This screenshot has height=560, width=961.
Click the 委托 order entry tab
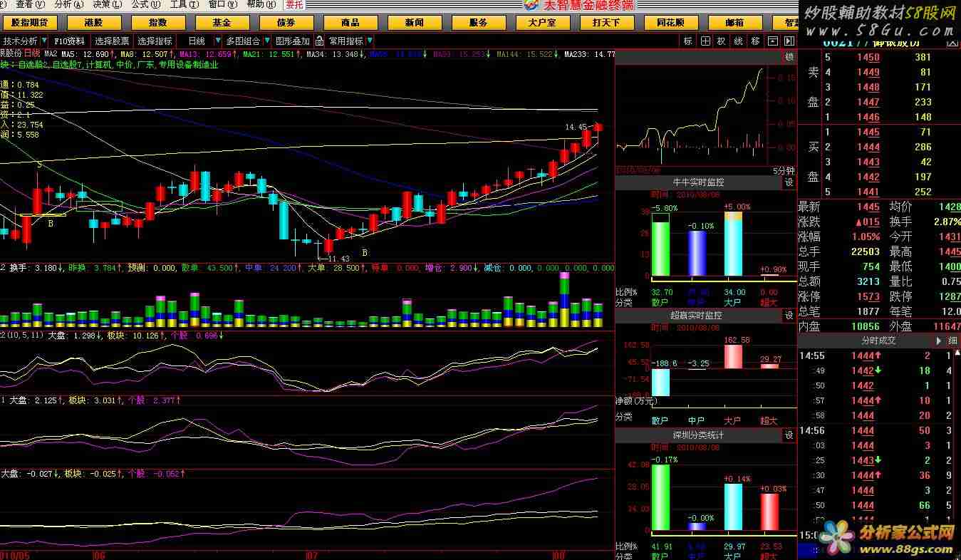[294, 4]
